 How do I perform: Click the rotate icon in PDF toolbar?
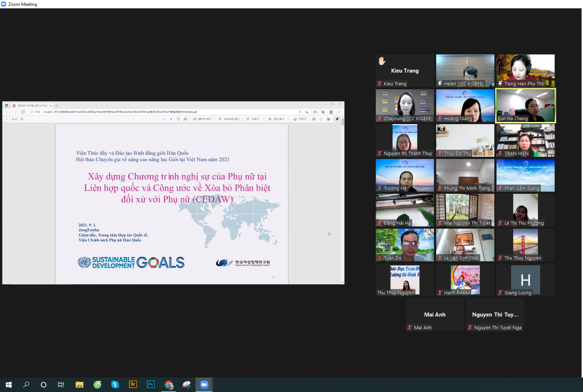tap(178, 119)
